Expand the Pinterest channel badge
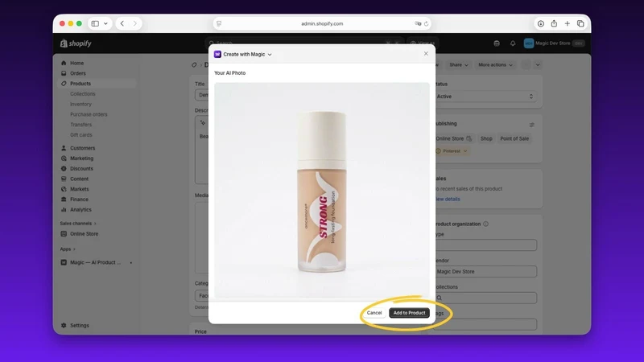 (x=452, y=151)
